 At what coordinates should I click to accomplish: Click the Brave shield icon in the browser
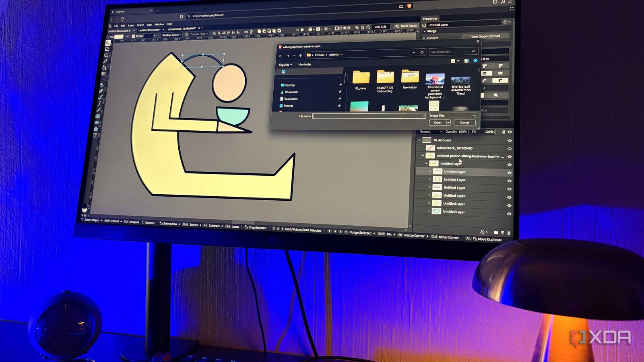pos(409,6)
